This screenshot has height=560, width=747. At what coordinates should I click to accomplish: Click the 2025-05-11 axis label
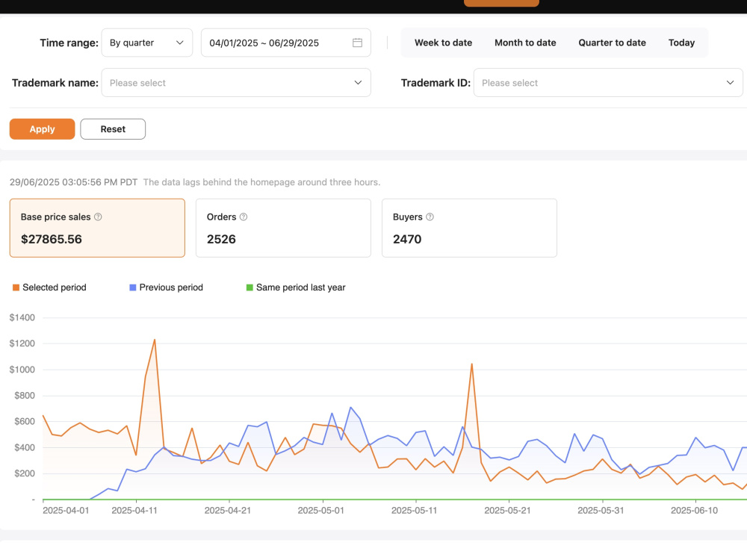(414, 511)
